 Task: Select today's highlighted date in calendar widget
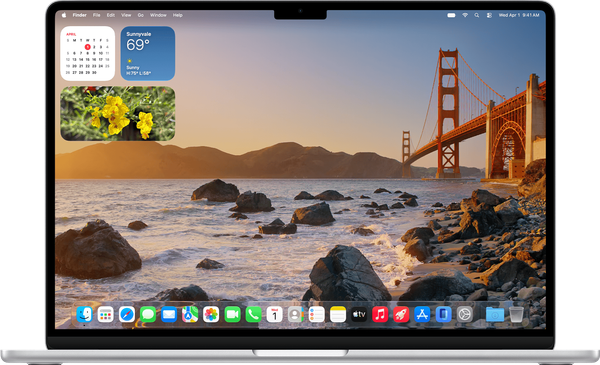(x=88, y=47)
